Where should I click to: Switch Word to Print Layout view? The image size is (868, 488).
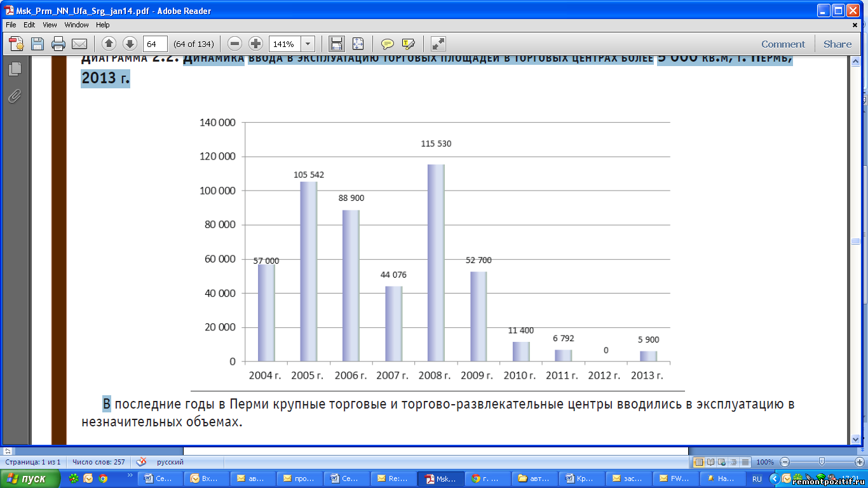[x=699, y=462]
